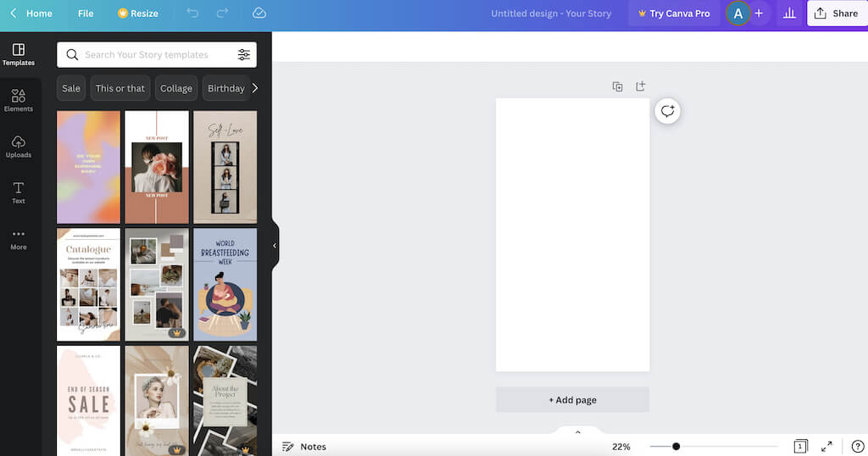The width and height of the screenshot is (868, 456).
Task: Open the help question mark icon
Action: [857, 447]
